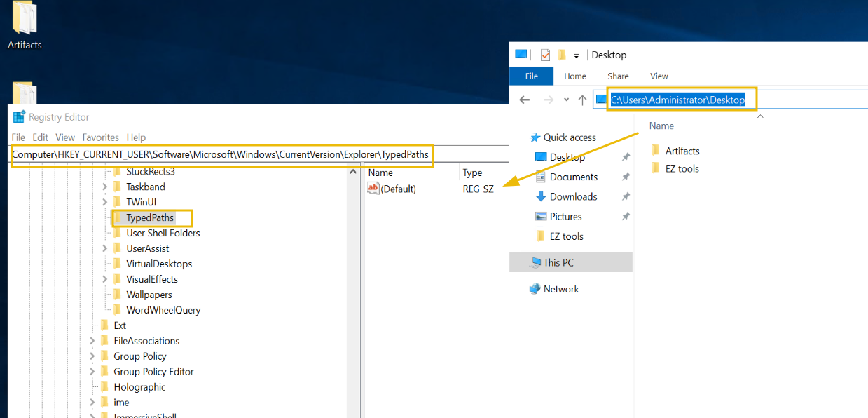Unpin Documents using its pin icon

[625, 177]
